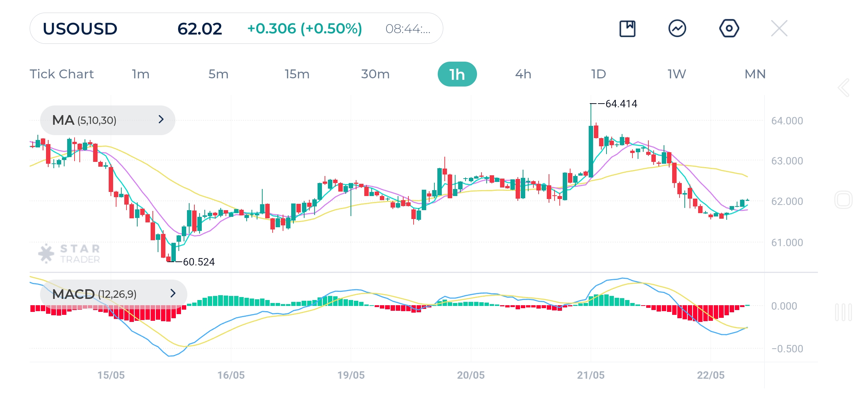This screenshot has height=401, width=868.
Task: Select the 30m timeframe
Action: 375,74
